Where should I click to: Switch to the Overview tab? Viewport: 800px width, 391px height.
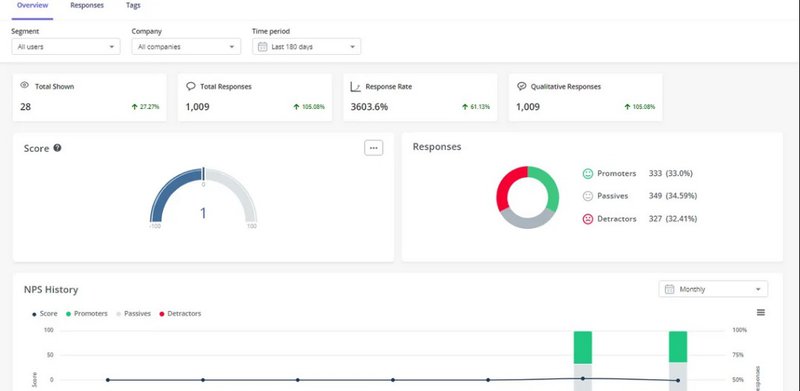click(x=33, y=6)
